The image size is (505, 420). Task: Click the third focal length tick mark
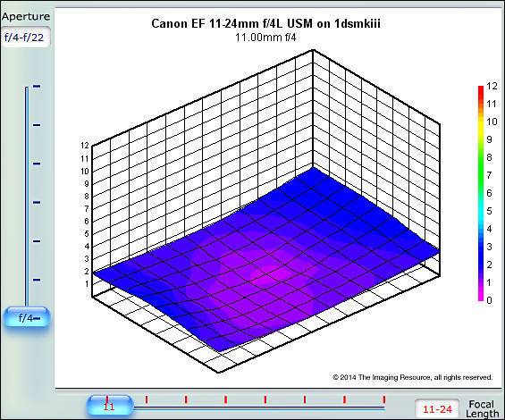tap(186, 399)
